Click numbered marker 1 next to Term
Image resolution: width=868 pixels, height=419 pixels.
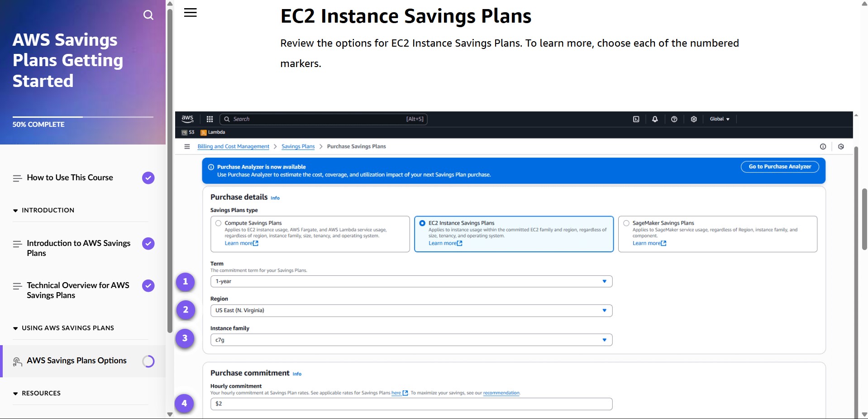(x=185, y=282)
